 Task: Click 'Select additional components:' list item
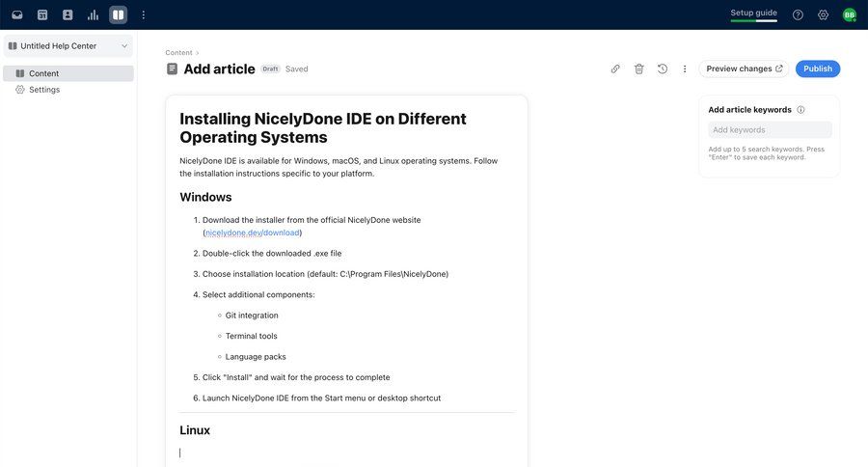258,294
